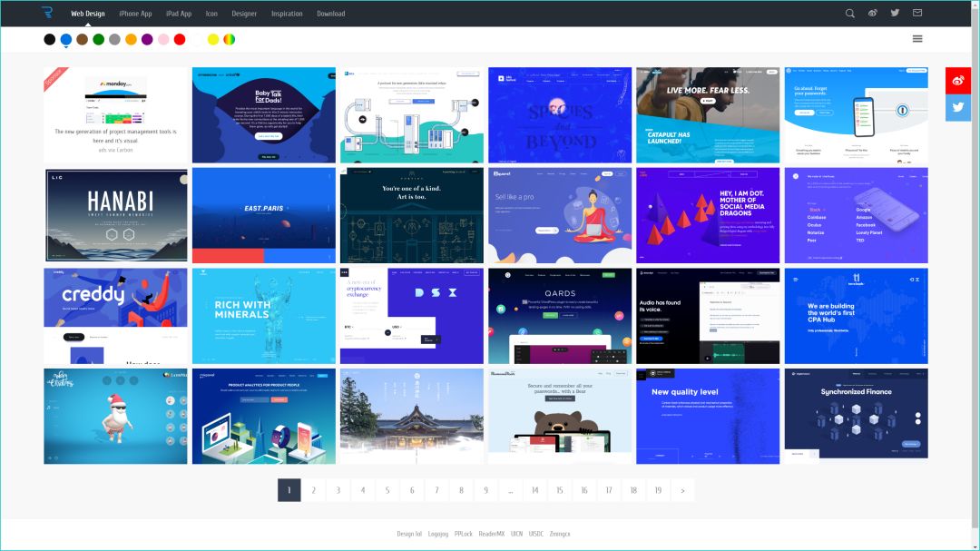The width and height of the screenshot is (980, 551).
Task: Select the multicolor rainbow swatch
Action: (230, 39)
